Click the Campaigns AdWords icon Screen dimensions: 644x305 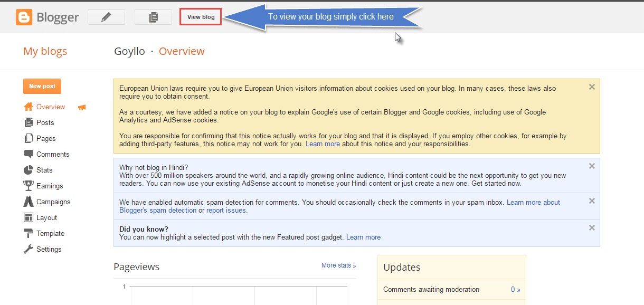click(x=29, y=202)
